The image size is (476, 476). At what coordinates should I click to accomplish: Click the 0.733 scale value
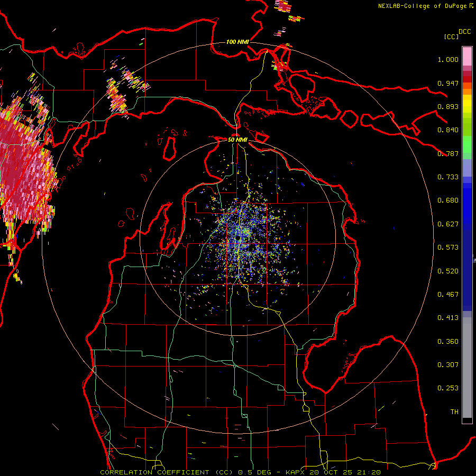(448, 177)
